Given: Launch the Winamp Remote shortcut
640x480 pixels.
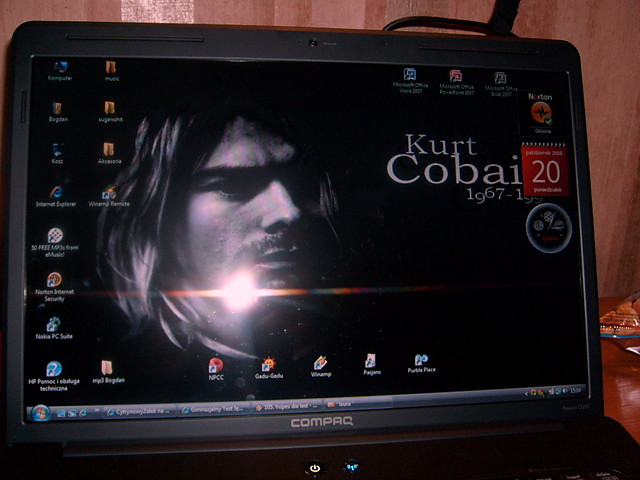Looking at the screenshot, I should [x=109, y=196].
